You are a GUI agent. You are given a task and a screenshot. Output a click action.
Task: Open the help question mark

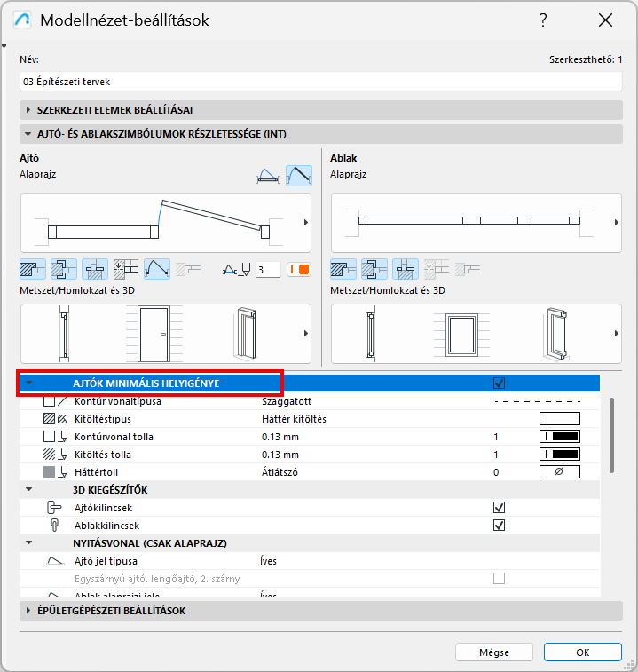click(x=543, y=20)
